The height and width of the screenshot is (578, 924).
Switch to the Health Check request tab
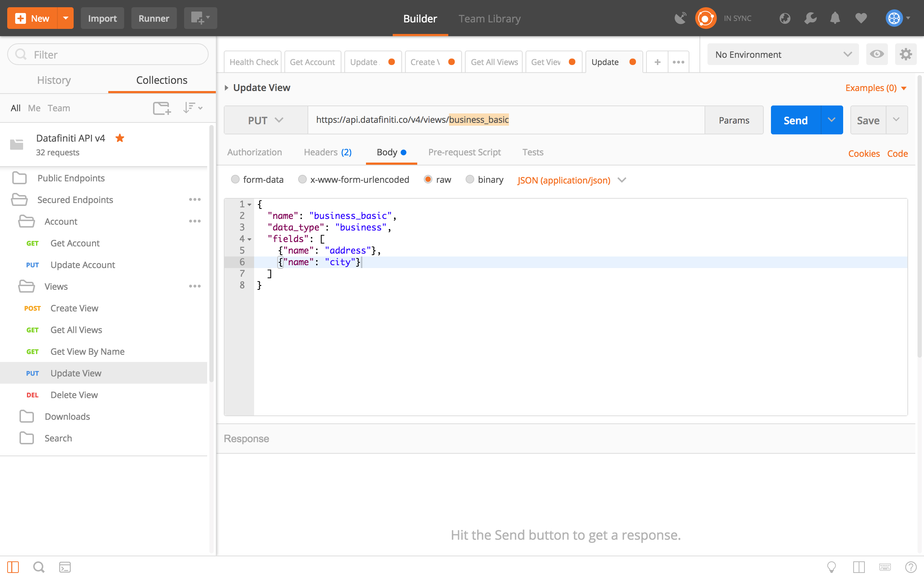(253, 62)
